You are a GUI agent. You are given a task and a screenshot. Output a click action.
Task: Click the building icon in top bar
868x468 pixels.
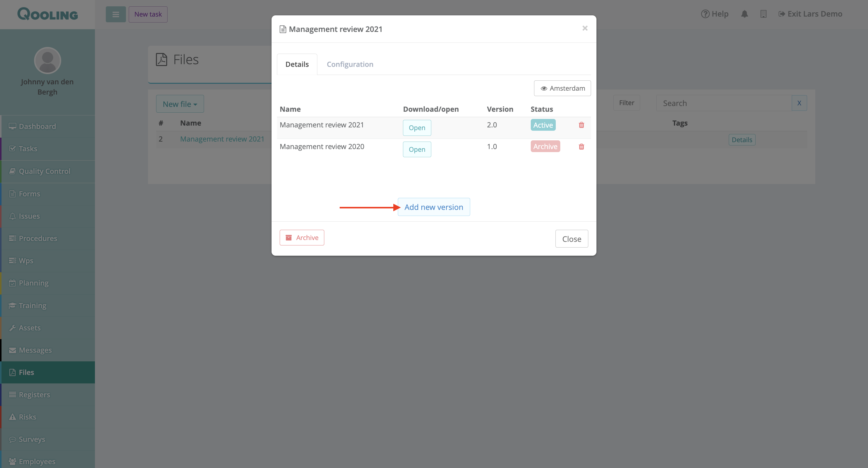(763, 14)
